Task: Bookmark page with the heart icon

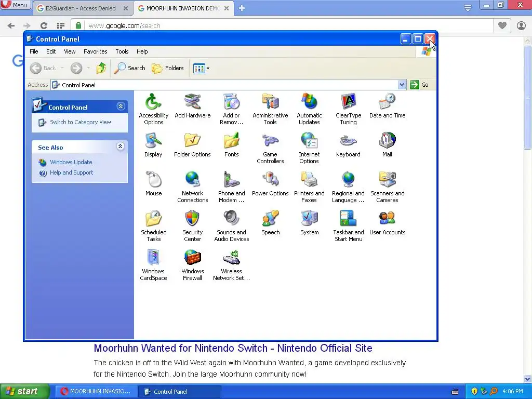Action: 502,25
